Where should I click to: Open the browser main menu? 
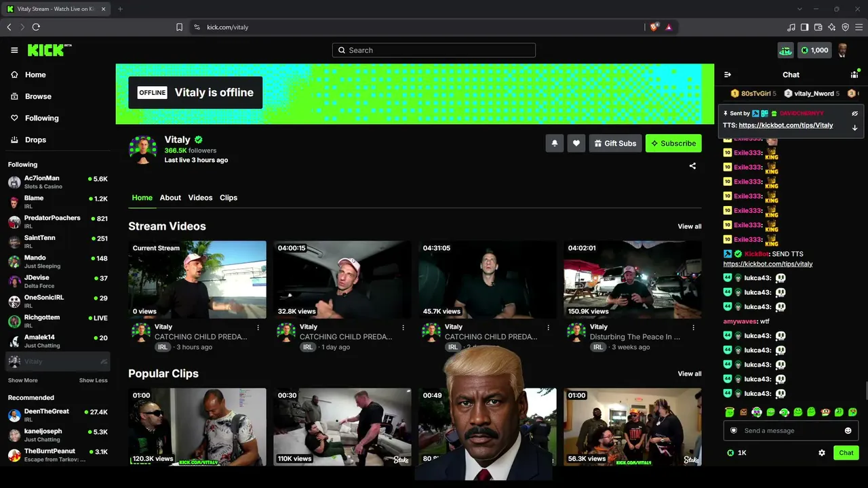[859, 27]
